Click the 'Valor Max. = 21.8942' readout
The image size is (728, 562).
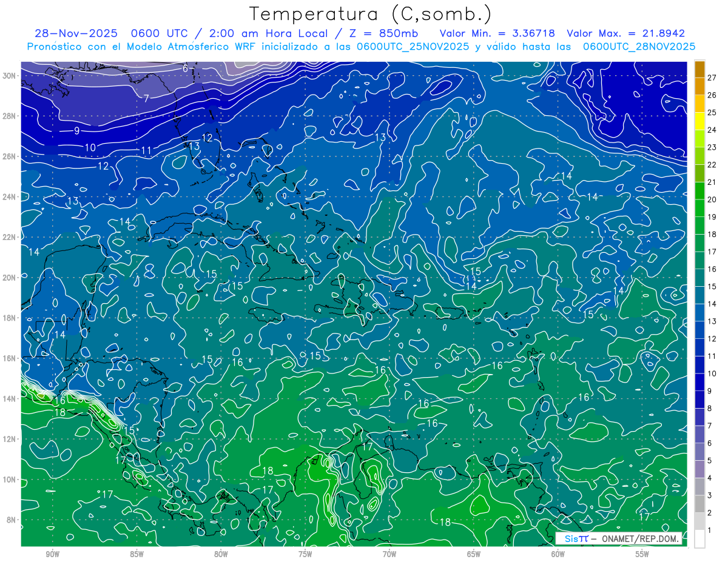[x=626, y=34]
